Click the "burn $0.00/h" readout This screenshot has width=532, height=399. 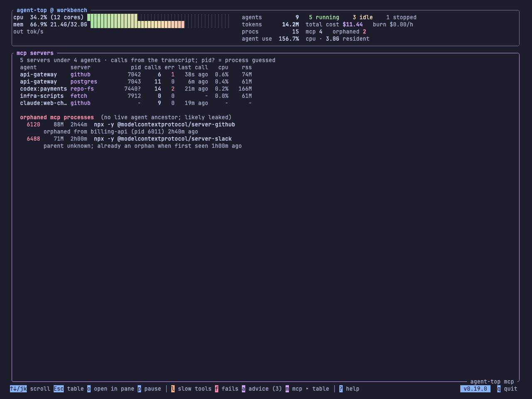(393, 25)
